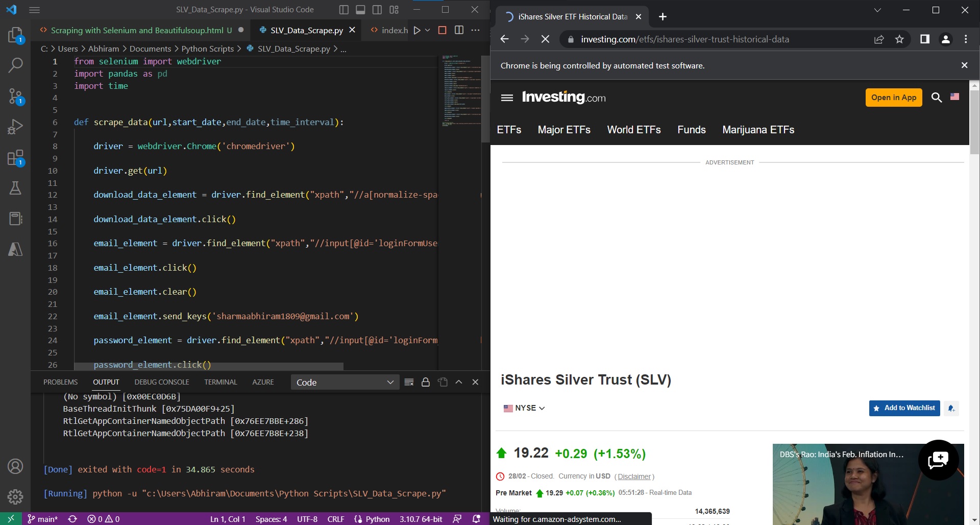Viewport: 980px width, 525px height.
Task: Click the Add to Watchlist button
Action: tap(904, 408)
